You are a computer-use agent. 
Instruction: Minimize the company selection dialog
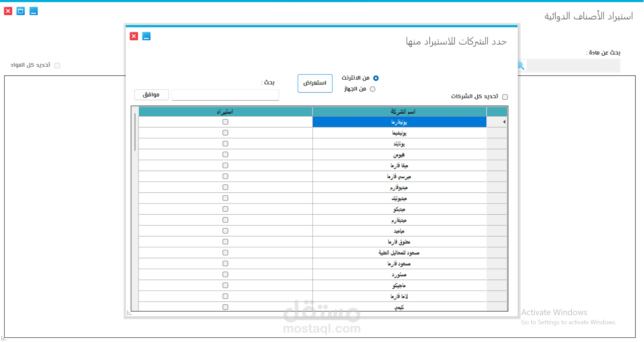click(146, 36)
